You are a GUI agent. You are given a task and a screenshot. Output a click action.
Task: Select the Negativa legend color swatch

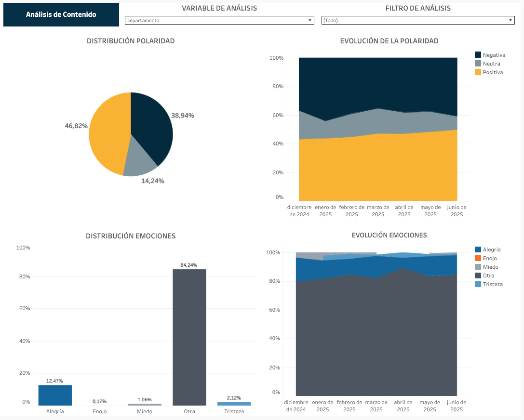[x=478, y=55]
